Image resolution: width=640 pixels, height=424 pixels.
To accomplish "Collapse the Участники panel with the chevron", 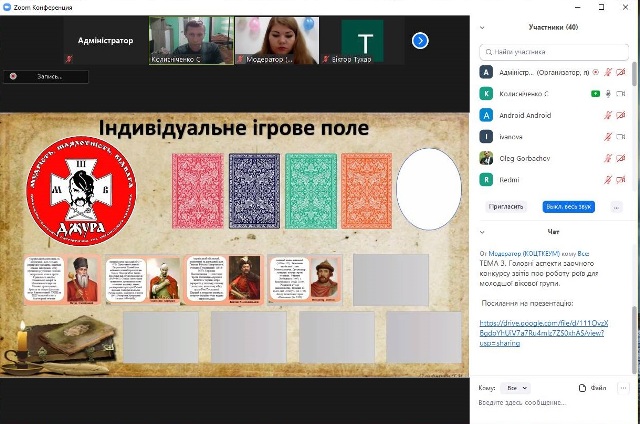I will 482,28.
